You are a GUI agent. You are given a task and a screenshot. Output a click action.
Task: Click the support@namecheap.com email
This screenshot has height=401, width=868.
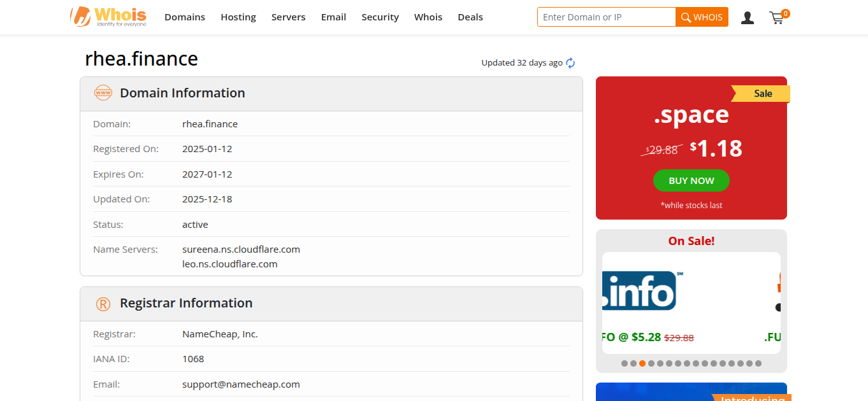coord(241,384)
